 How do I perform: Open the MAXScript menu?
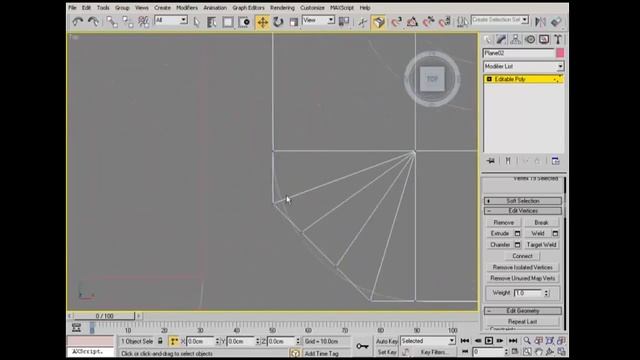(342, 8)
